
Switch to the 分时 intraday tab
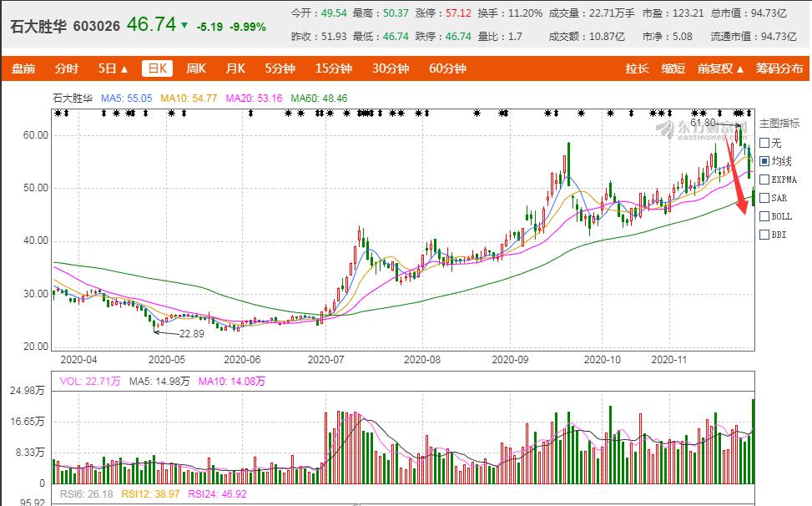coord(66,68)
